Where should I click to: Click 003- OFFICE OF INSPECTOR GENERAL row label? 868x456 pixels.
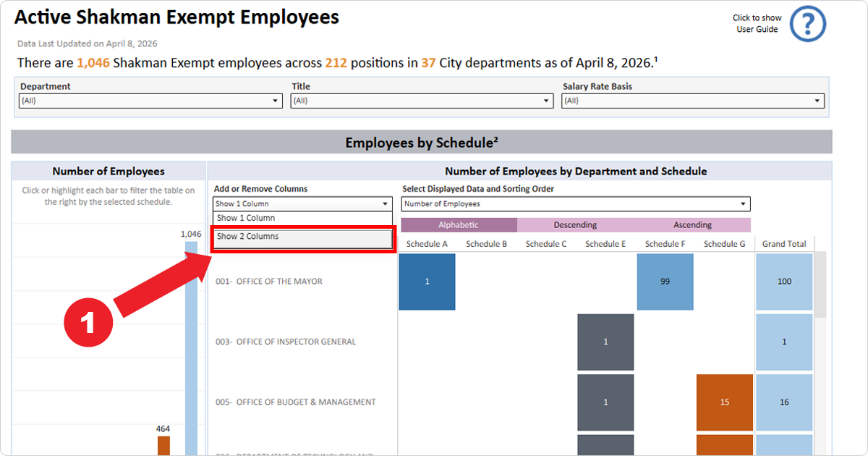(x=286, y=342)
